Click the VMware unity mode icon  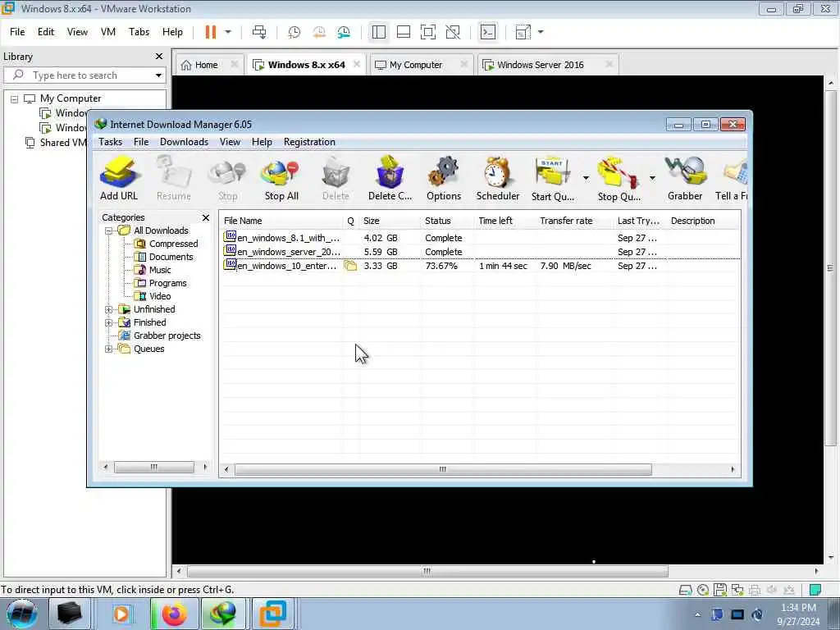coord(453,32)
